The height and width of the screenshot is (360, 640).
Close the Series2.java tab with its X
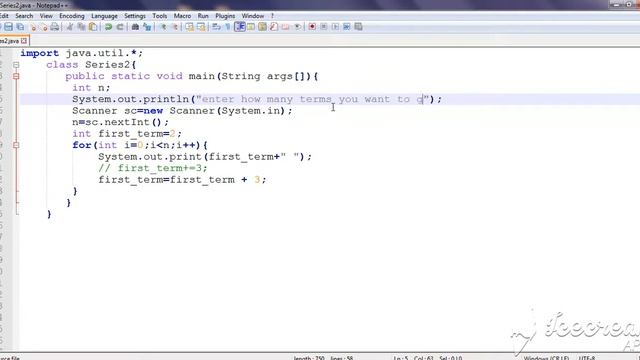24,41
